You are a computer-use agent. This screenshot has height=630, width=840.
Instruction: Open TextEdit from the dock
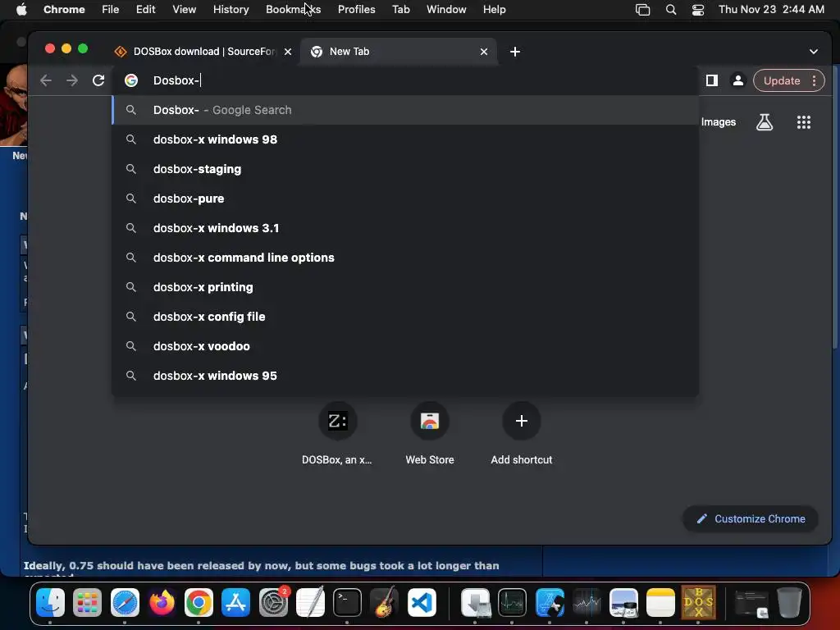[310, 602]
